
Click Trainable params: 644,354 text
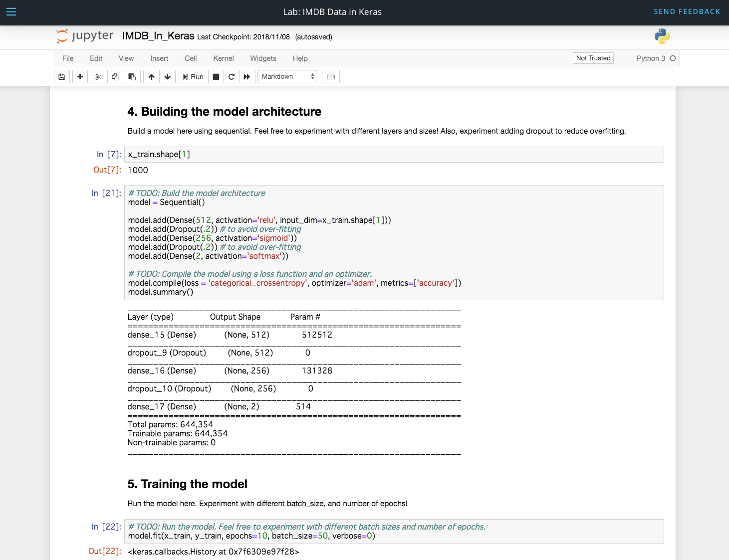click(x=178, y=434)
